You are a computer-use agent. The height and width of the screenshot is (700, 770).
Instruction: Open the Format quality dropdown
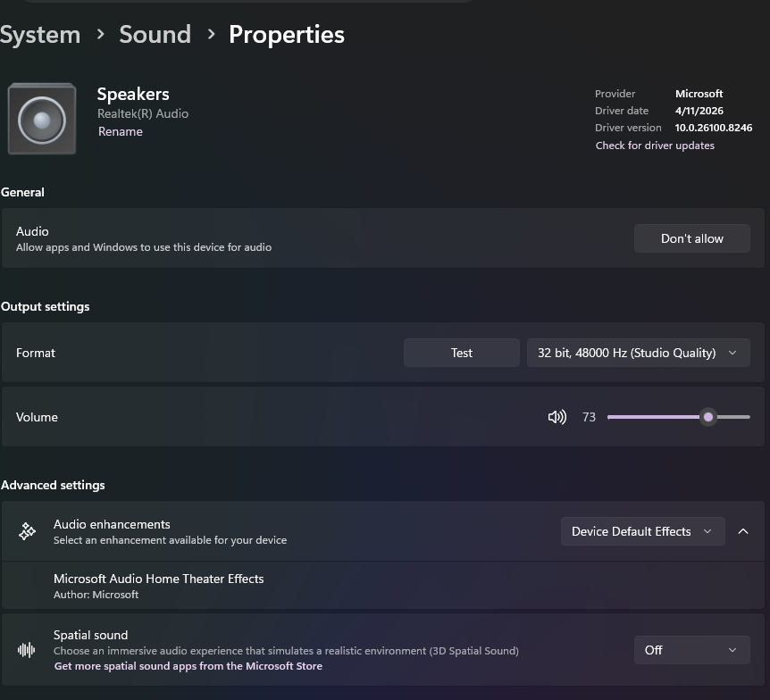tap(638, 353)
